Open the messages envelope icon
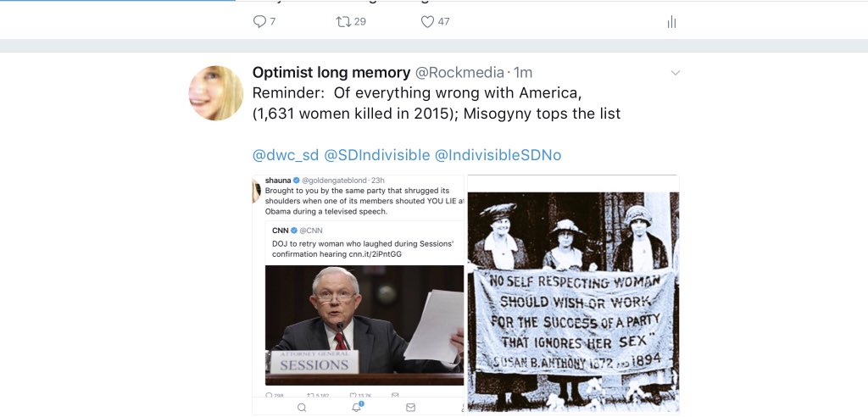Image resolution: width=868 pixels, height=417 pixels. tap(410, 407)
